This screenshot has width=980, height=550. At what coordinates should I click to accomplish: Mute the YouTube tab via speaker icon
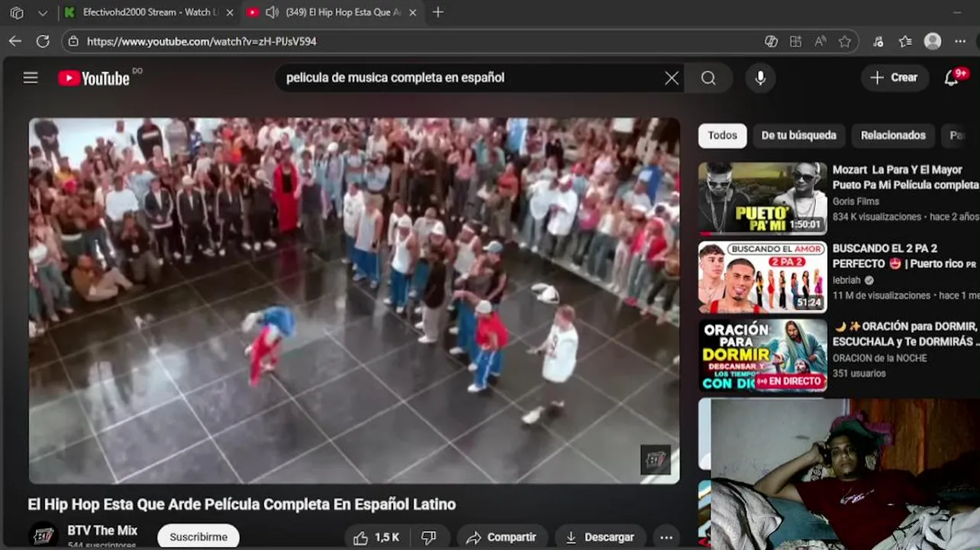click(272, 12)
